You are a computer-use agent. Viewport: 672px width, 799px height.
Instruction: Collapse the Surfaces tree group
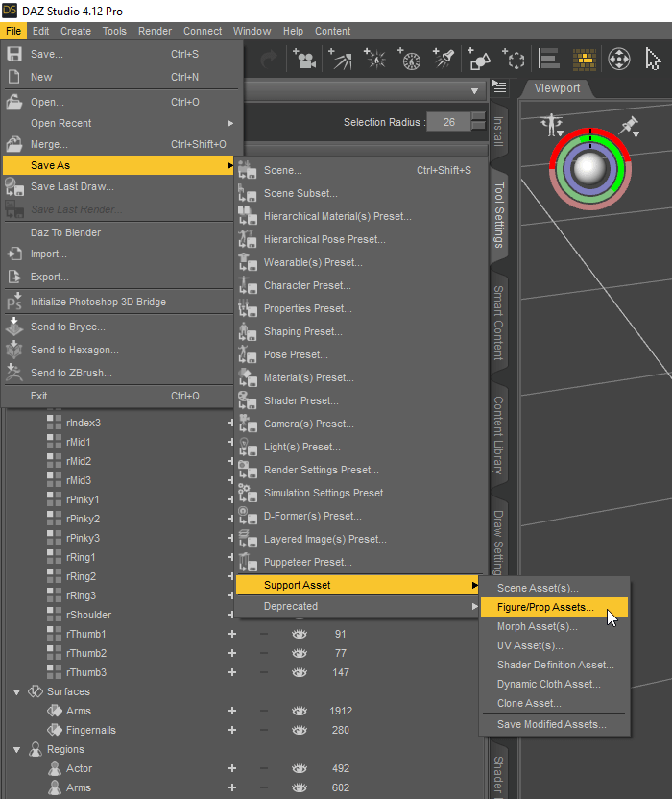(x=17, y=692)
